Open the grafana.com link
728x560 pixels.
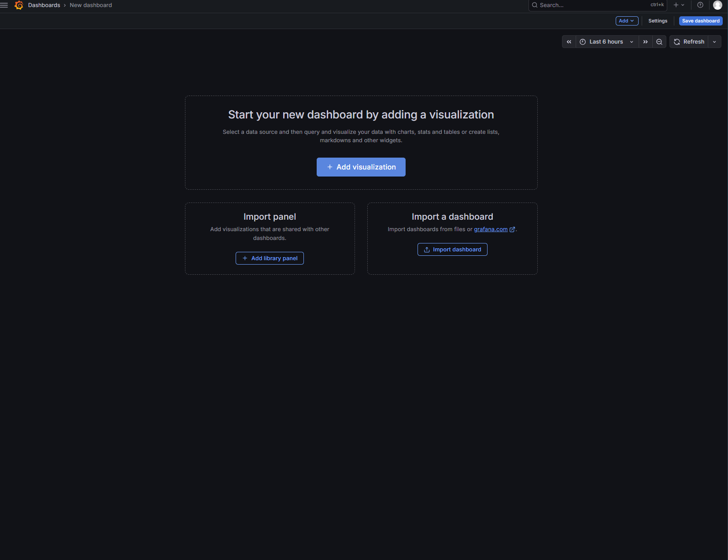pyautogui.click(x=494, y=229)
